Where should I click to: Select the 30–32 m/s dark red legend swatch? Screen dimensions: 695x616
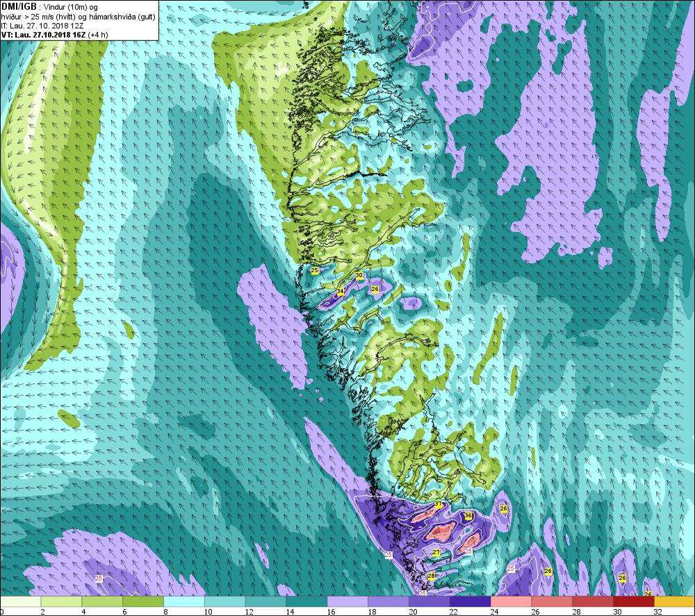(633, 601)
